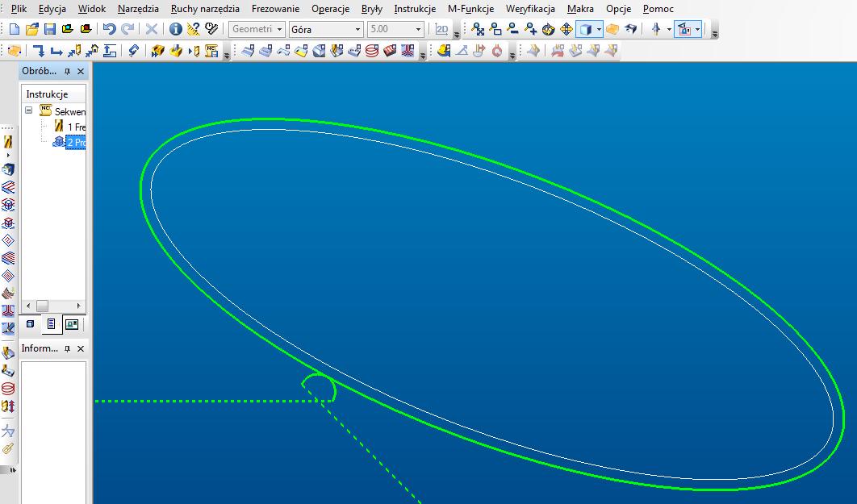Open the Weryfikacja menu
This screenshot has width=857, height=504.
[x=530, y=9]
